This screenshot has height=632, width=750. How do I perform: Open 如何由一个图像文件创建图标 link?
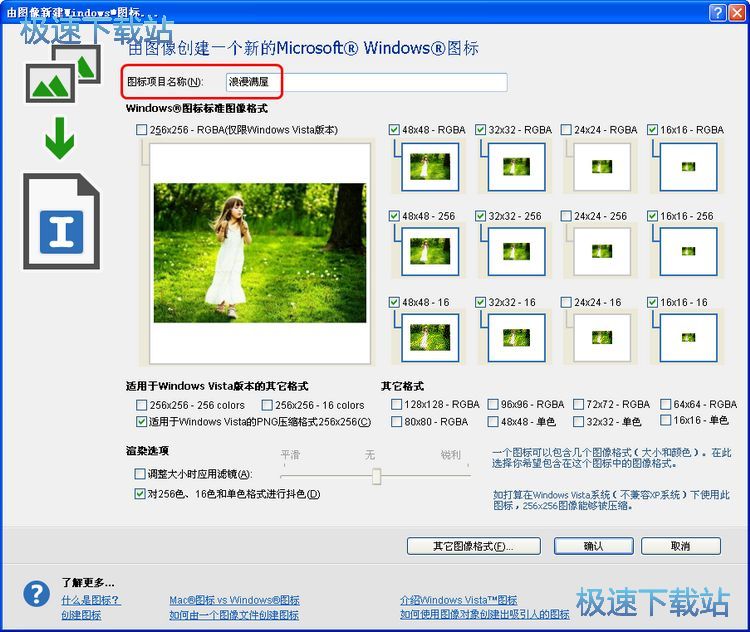click(x=234, y=615)
